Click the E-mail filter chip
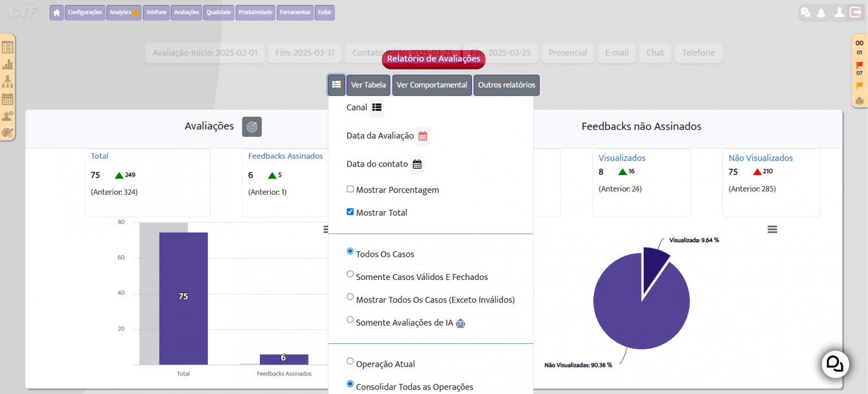This screenshot has width=868, height=394. (x=617, y=53)
